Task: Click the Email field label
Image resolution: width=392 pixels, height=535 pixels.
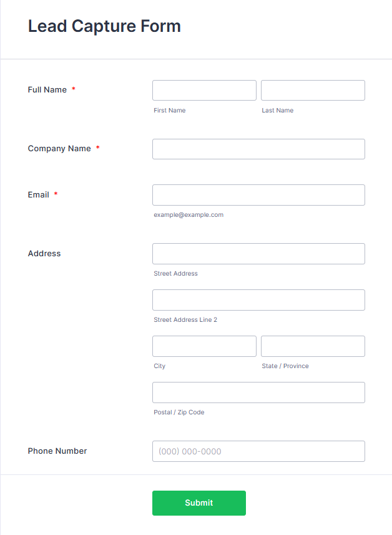Action: 39,195
